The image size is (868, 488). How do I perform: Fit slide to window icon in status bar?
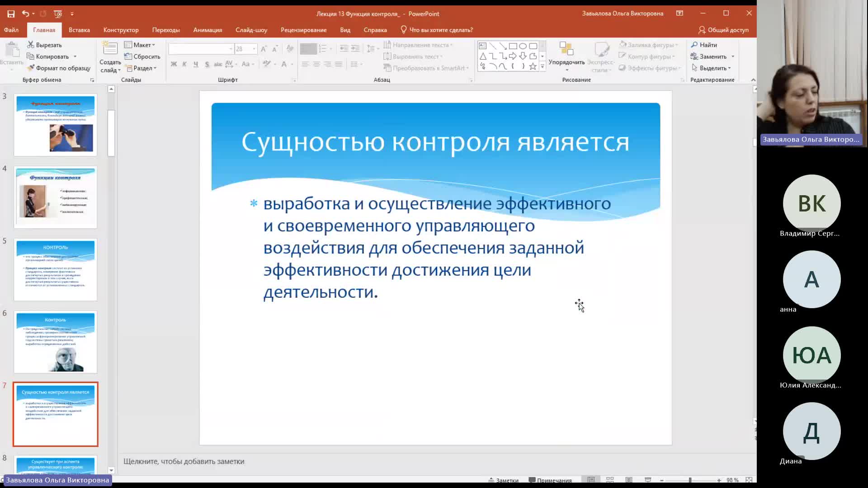(749, 480)
